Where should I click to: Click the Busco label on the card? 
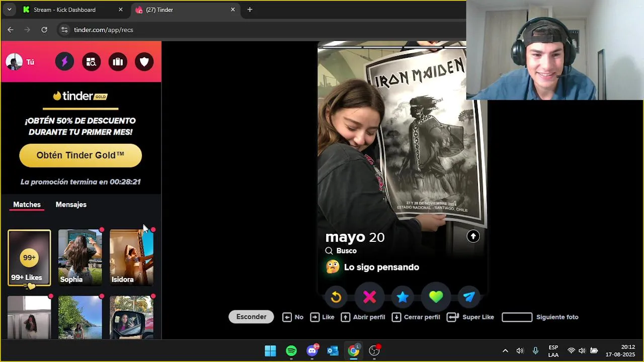point(346,251)
